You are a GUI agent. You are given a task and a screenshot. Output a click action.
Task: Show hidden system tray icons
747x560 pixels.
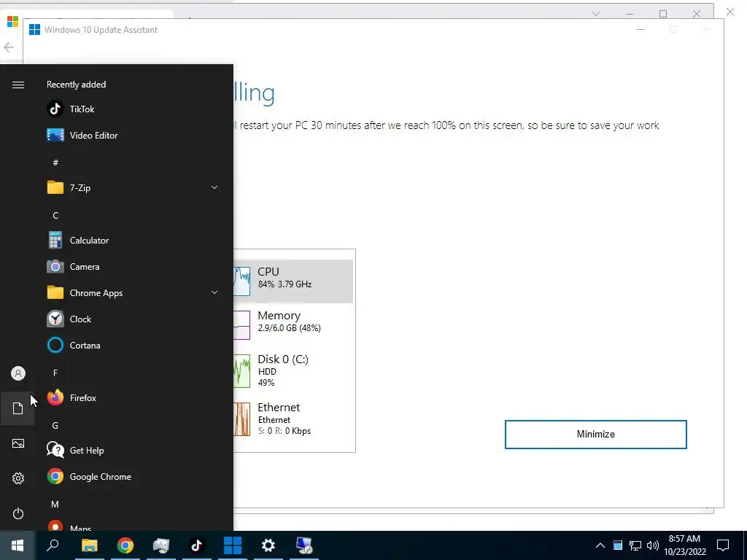(x=600, y=545)
